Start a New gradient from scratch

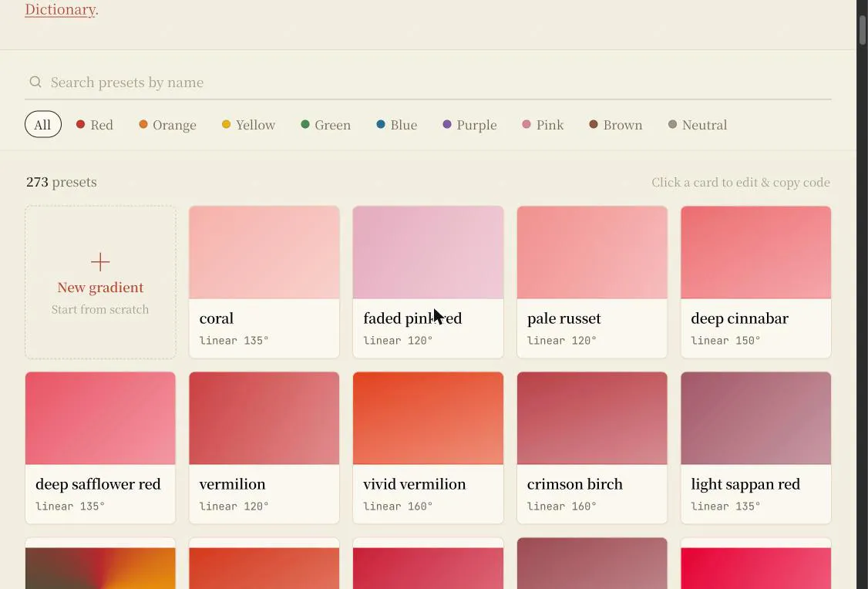100,282
